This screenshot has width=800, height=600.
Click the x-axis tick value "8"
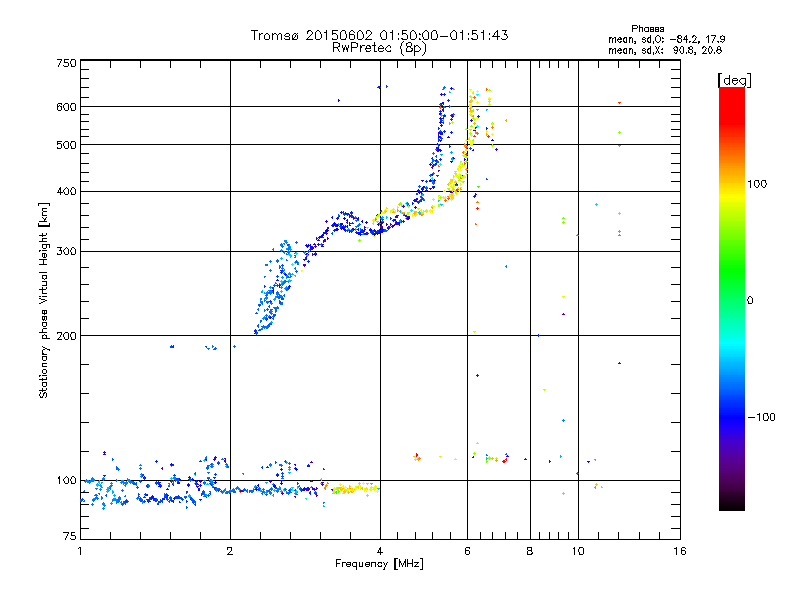click(x=530, y=551)
